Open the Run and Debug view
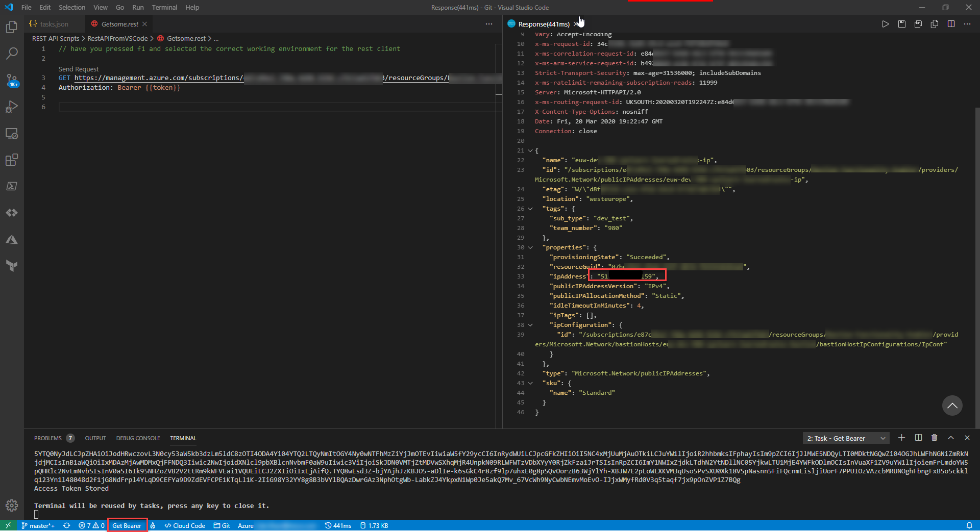 click(12, 107)
